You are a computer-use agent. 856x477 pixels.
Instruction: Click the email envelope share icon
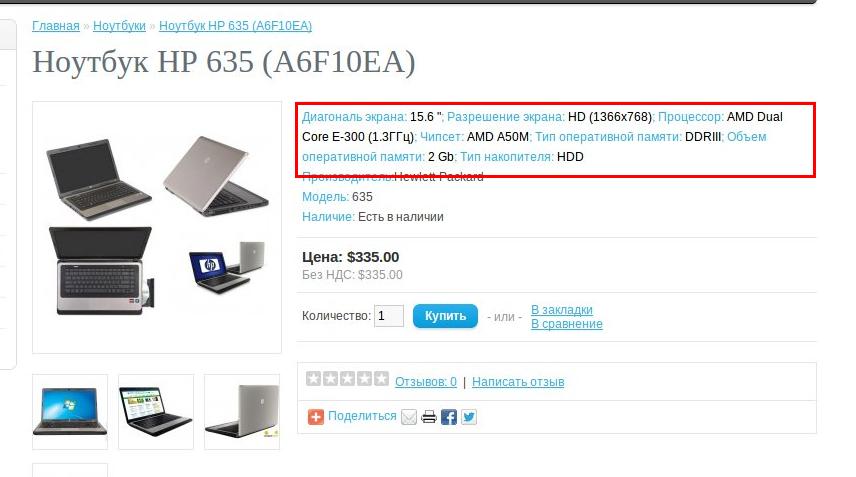(409, 418)
